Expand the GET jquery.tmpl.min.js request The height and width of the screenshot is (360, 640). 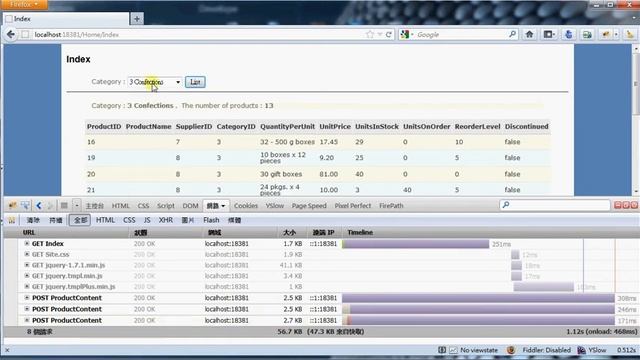[27, 276]
